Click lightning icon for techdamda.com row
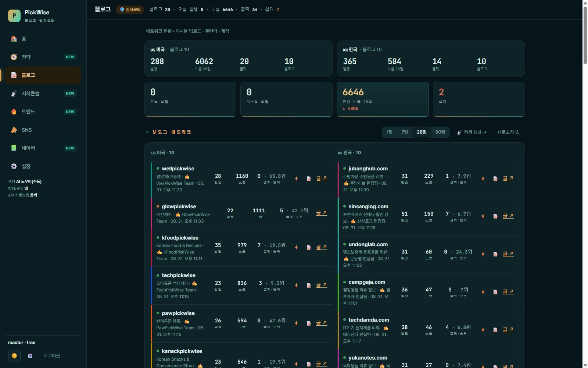The height and width of the screenshot is (368, 588). click(x=483, y=330)
